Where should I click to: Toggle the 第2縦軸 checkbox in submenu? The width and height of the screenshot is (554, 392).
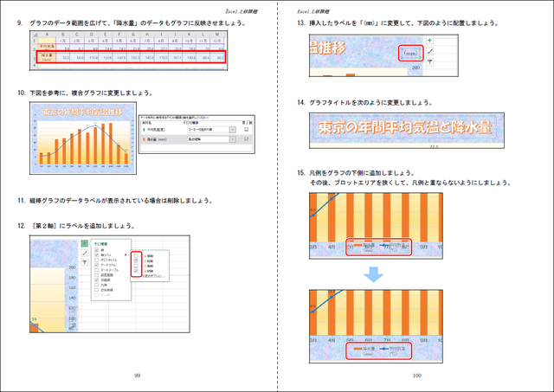[136, 271]
